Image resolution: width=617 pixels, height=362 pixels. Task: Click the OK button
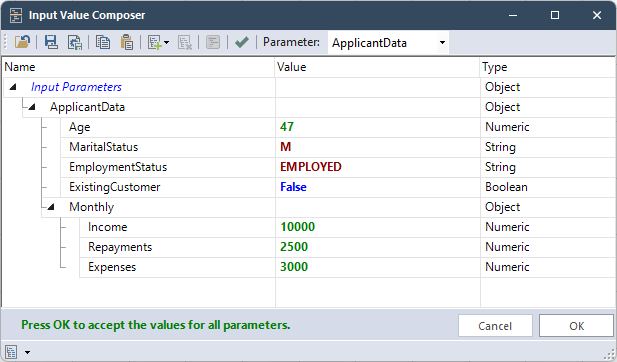point(576,325)
